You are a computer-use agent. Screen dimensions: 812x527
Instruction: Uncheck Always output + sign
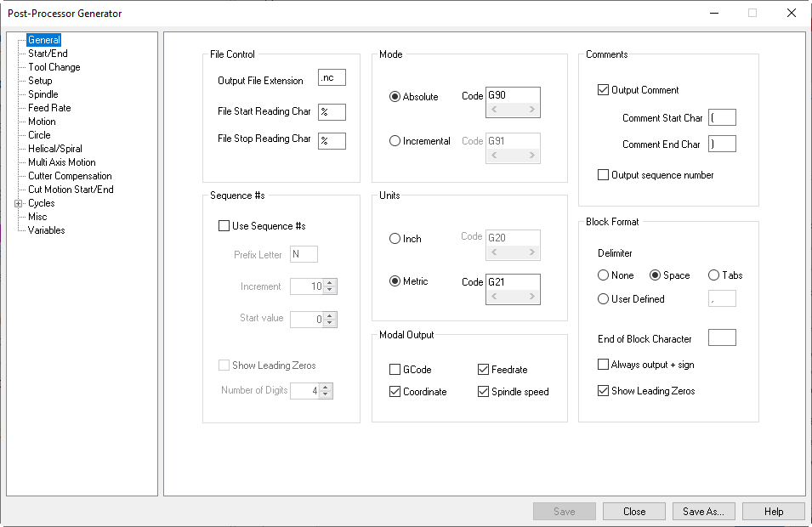[603, 363]
